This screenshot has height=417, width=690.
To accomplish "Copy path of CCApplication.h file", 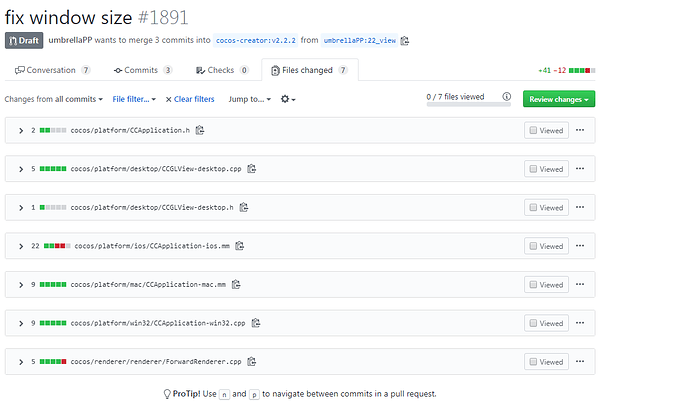I will (200, 130).
